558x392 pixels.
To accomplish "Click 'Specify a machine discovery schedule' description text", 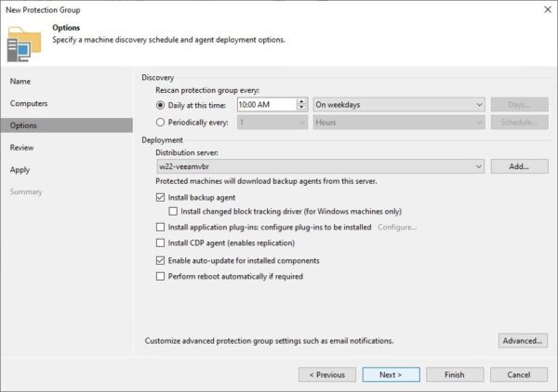I will pyautogui.click(x=168, y=40).
